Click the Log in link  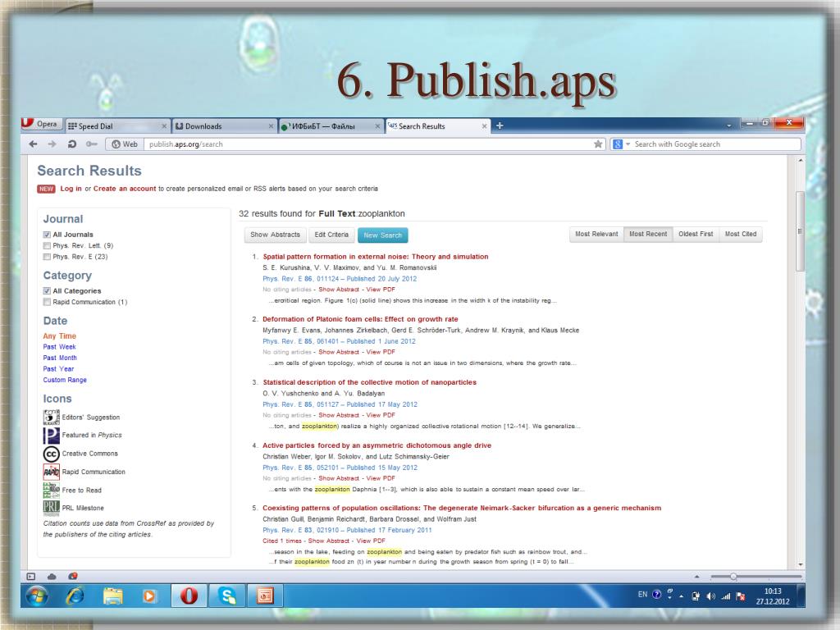pyautogui.click(x=71, y=189)
